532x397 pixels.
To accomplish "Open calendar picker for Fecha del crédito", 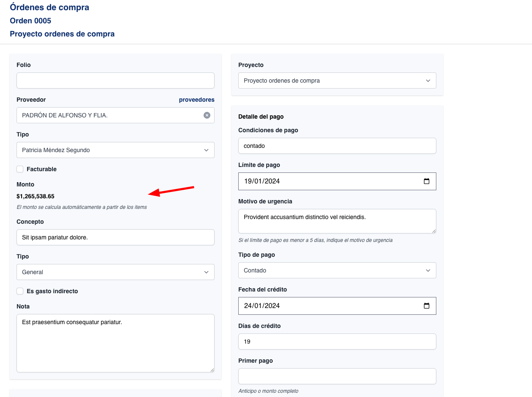I will [426, 306].
